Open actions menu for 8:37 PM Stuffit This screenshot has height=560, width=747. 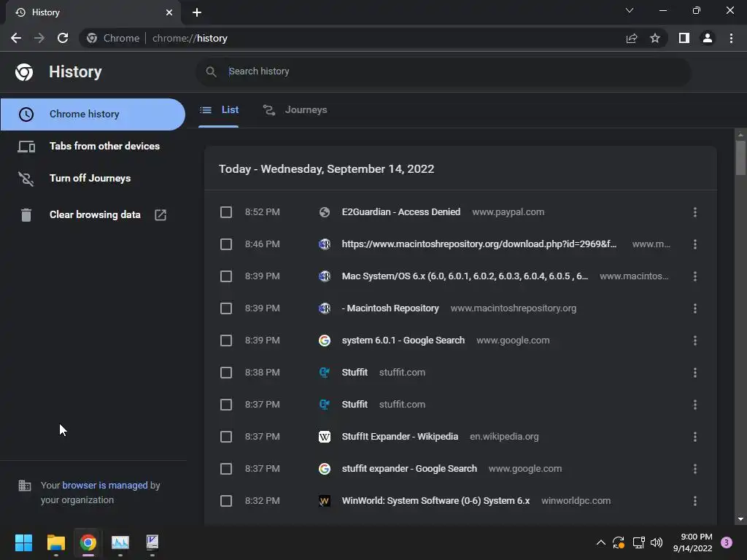pyautogui.click(x=695, y=405)
